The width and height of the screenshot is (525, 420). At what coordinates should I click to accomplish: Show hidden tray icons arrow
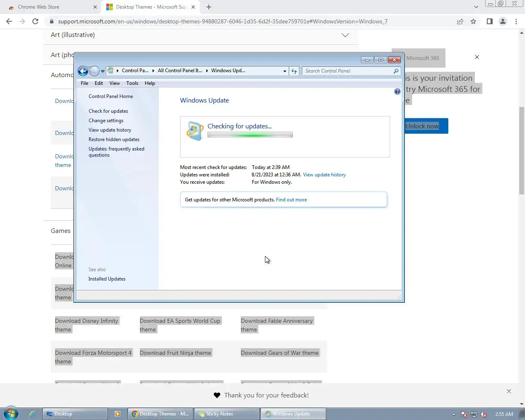pyautogui.click(x=454, y=414)
